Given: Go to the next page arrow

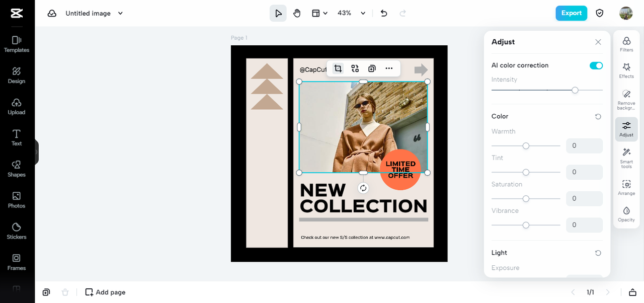Looking at the screenshot, I should [x=608, y=292].
